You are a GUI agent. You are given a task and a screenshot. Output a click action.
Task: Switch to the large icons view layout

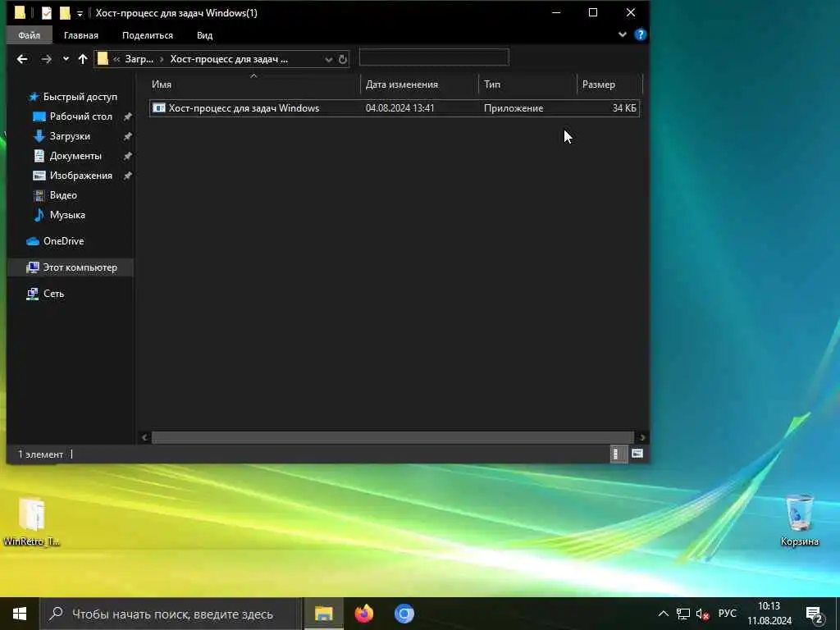point(637,454)
